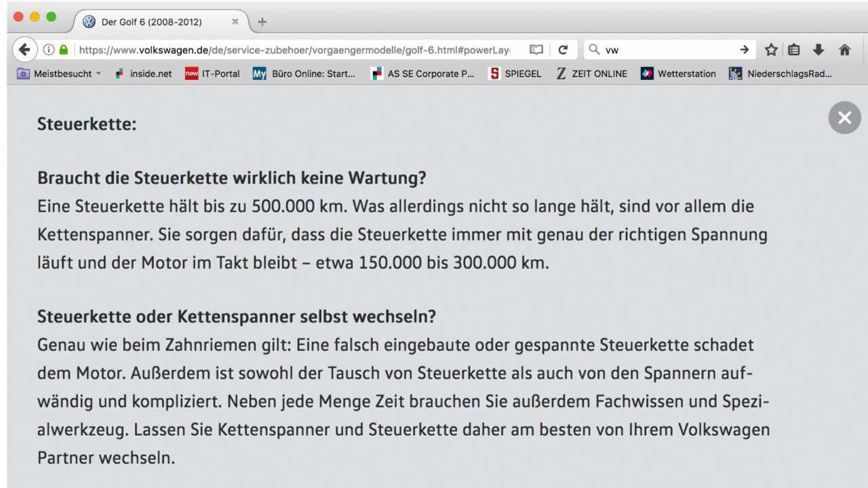This screenshot has width=868, height=488.
Task: Click the search go arrow
Action: 745,49
